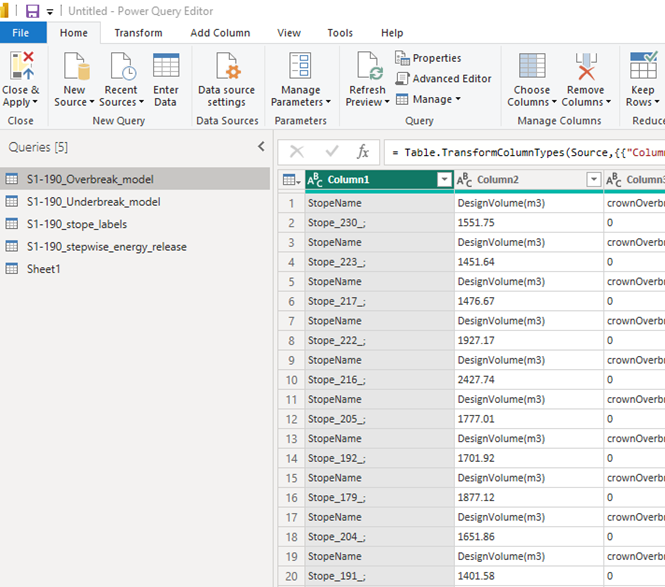The height and width of the screenshot is (587, 665).
Task: Open the Advanced Editor
Action: coord(444,78)
